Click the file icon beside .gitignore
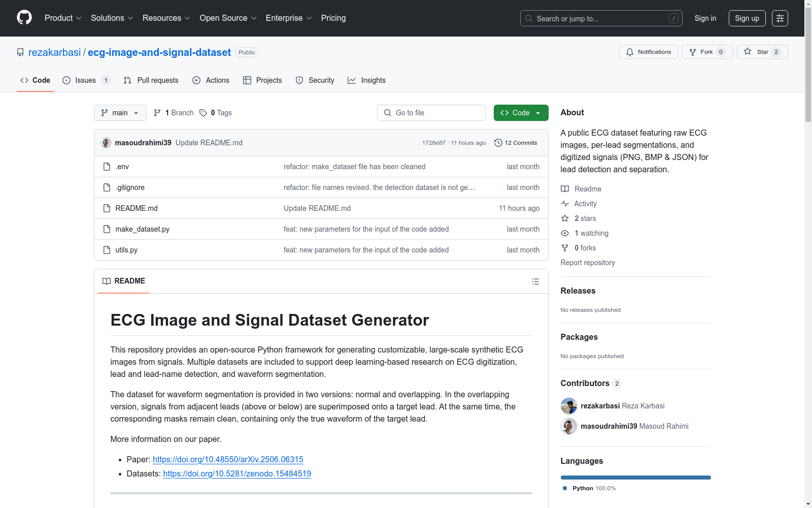Screen dimensions: 812x508 pyautogui.click(x=107, y=187)
